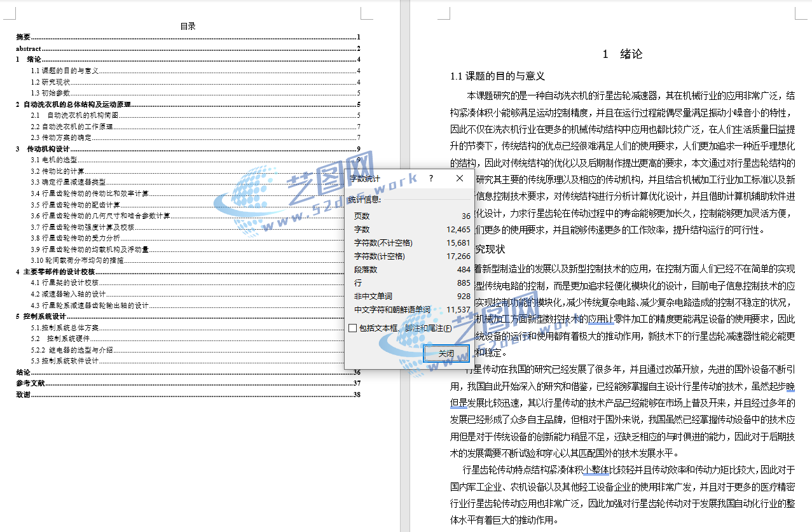Image resolution: width=812 pixels, height=532 pixels.
Task: Select contents entry 3.1 电机的选型
Action: (x=196, y=160)
